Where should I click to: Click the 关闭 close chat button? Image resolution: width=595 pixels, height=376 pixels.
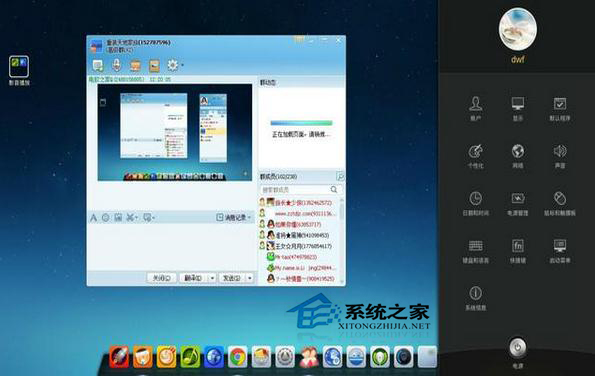point(161,278)
